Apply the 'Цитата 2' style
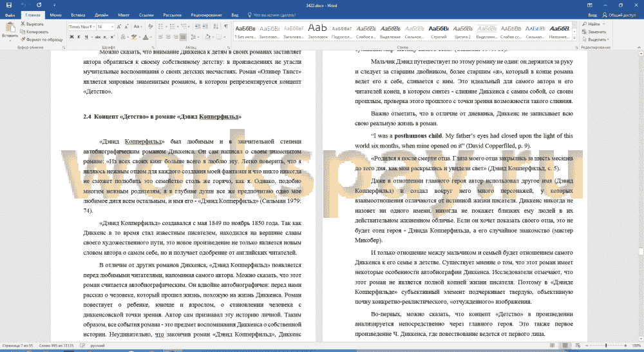Screen dimensions: 644x352 point(462,32)
